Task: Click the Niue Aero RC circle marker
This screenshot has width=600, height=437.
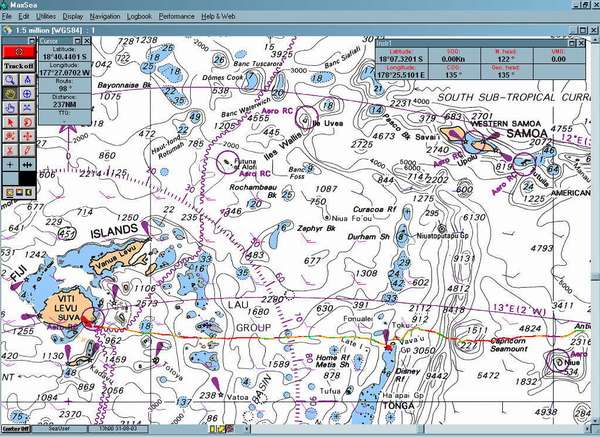Action: pos(557,360)
